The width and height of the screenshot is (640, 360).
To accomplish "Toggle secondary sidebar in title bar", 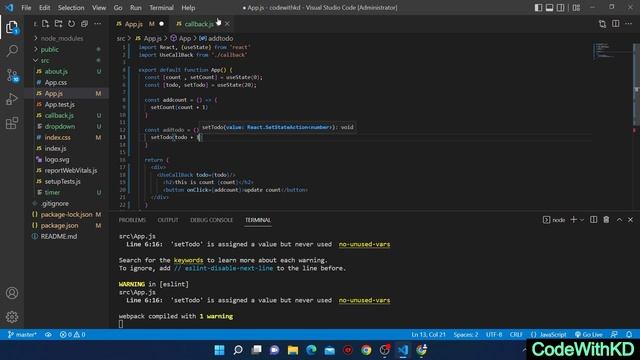I will coord(561,7).
